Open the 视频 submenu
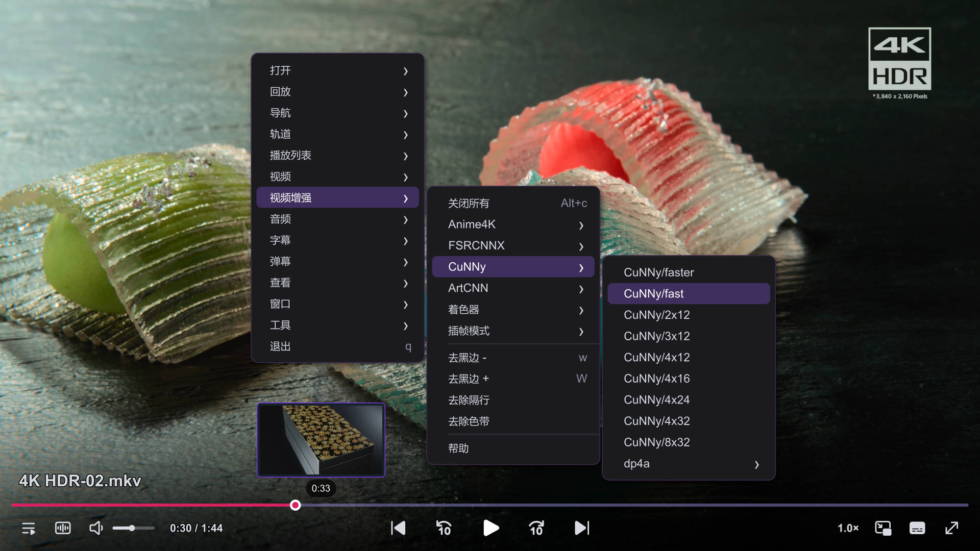The width and height of the screenshot is (980, 551). coord(337,177)
